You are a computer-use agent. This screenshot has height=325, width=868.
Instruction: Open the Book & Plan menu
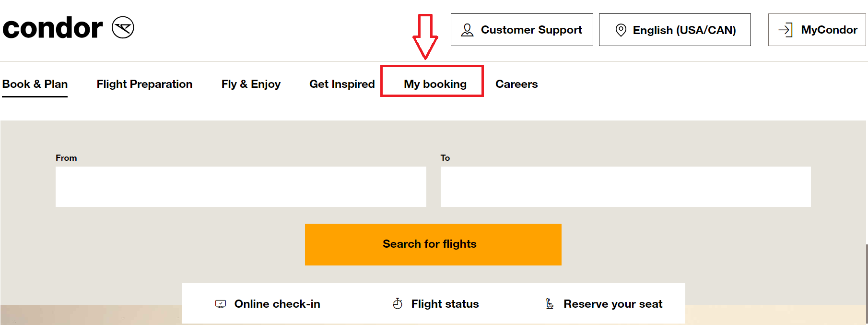pos(35,84)
